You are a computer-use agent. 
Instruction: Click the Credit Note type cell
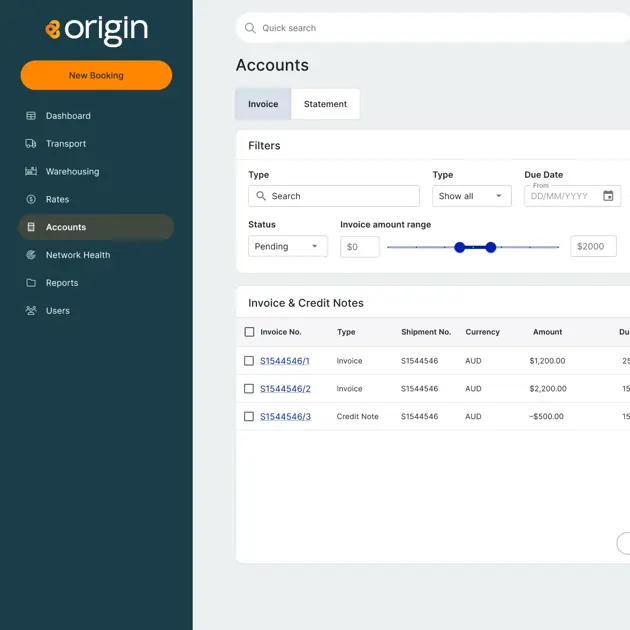(358, 416)
